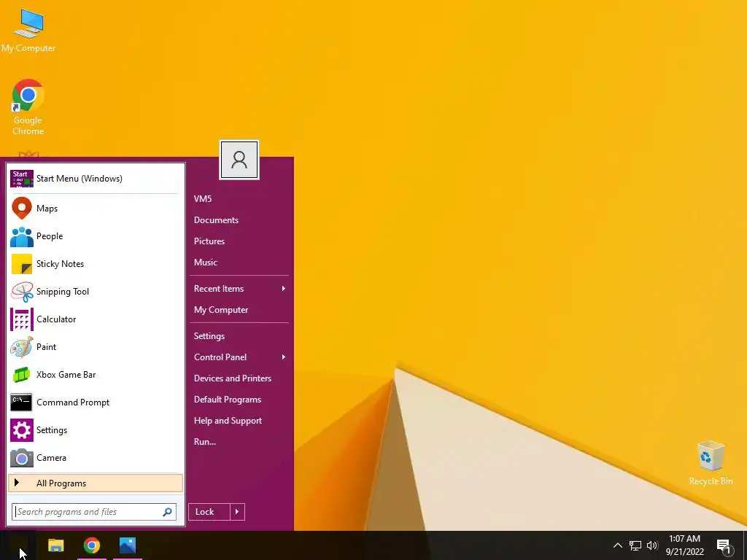Open the clock and date display
The width and height of the screenshot is (747, 560).
[684, 545]
